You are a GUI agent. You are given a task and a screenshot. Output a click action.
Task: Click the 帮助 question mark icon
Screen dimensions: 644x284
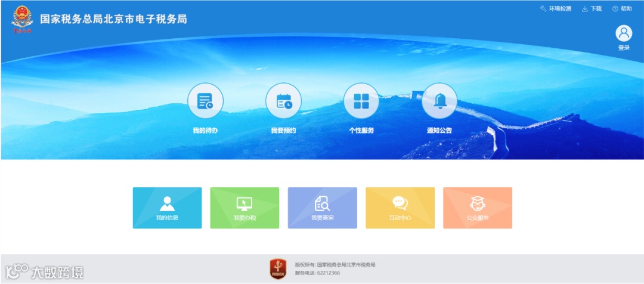pos(615,8)
